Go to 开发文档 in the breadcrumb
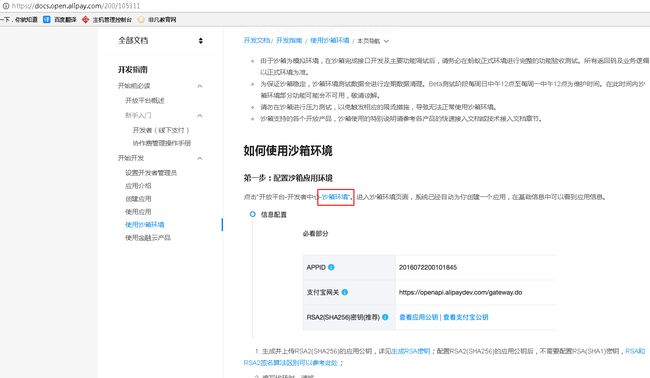The width and height of the screenshot is (650, 378). tap(257, 41)
